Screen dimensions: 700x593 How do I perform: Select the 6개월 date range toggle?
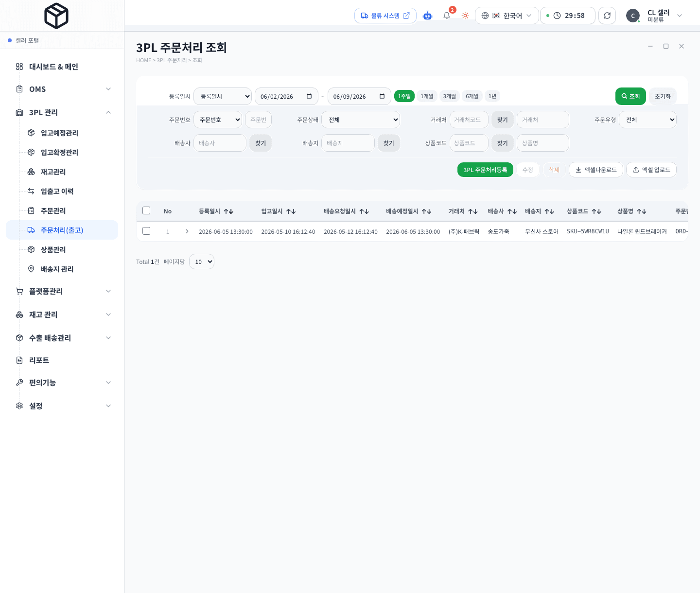tap(472, 96)
